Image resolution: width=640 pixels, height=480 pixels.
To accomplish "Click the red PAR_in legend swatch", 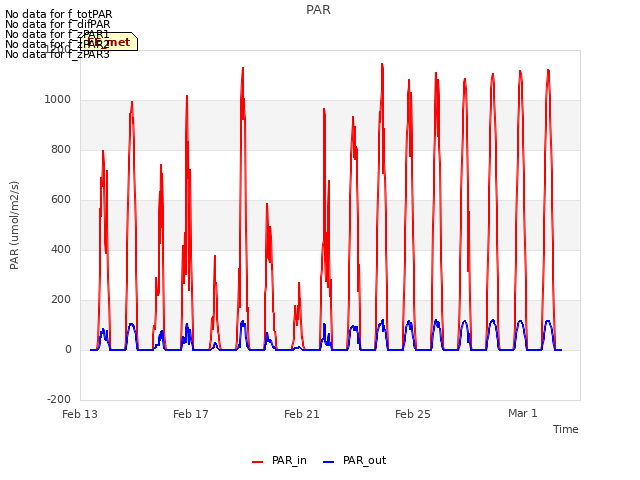I will 257,462.
